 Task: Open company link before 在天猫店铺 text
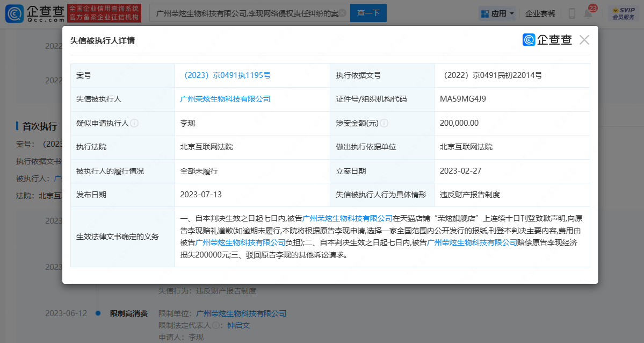click(348, 218)
